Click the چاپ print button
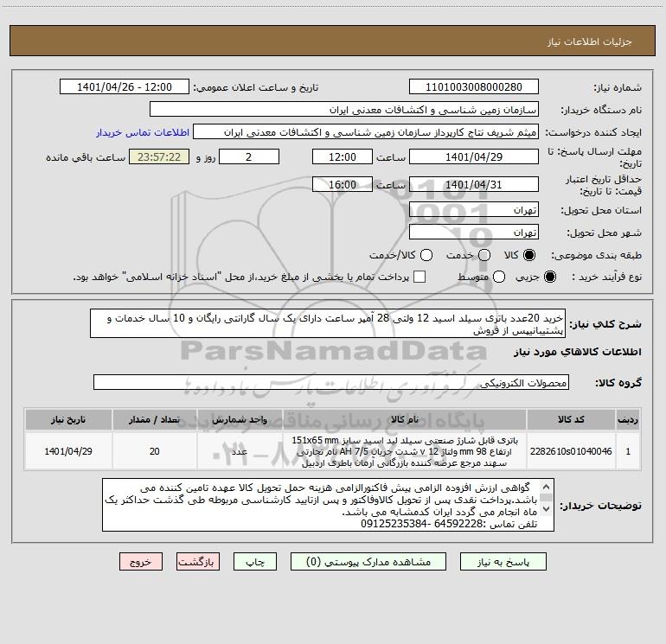This screenshot has height=644, width=666. coord(255,562)
